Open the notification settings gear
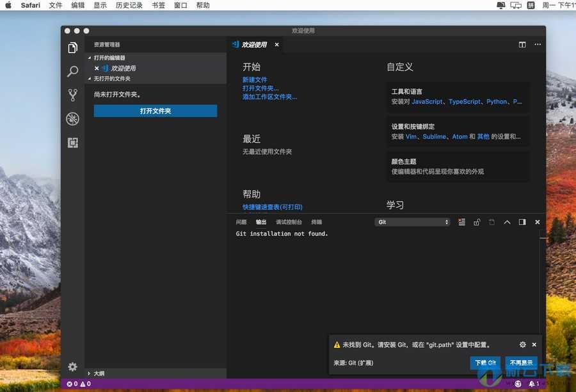This screenshot has width=576, height=392. 523,344
